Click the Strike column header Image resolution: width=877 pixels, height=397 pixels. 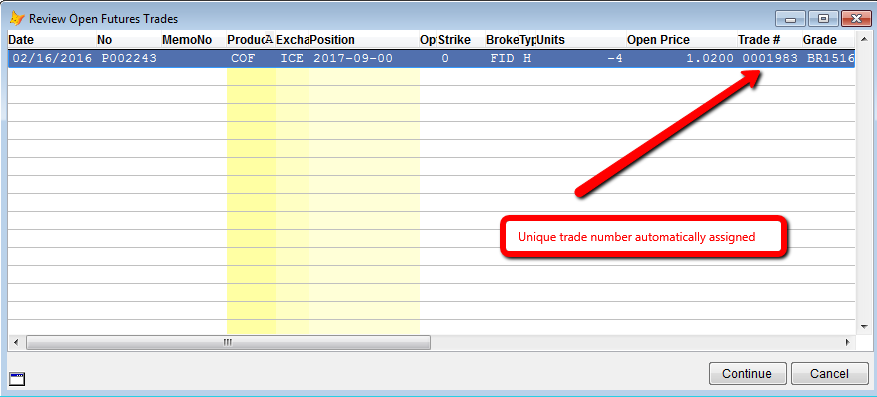460,40
